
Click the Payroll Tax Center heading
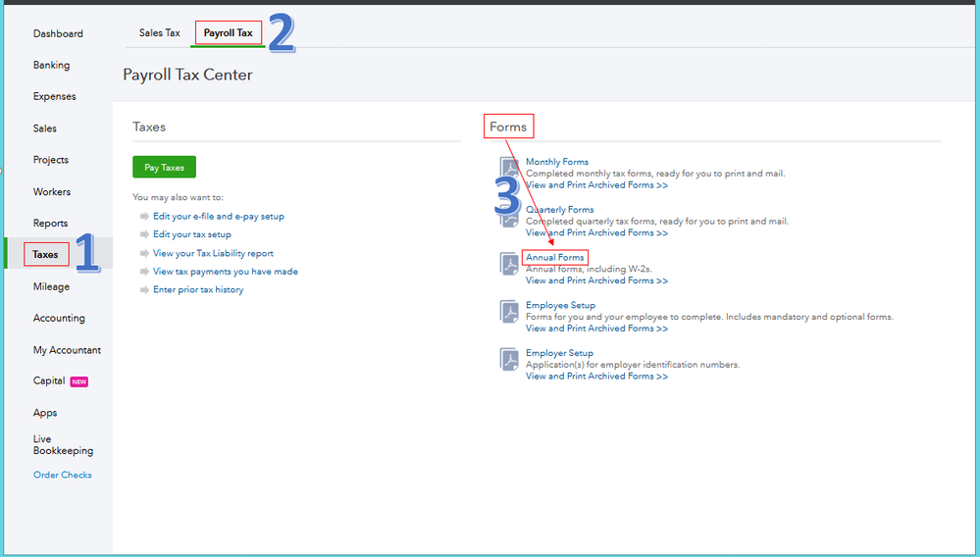point(187,75)
